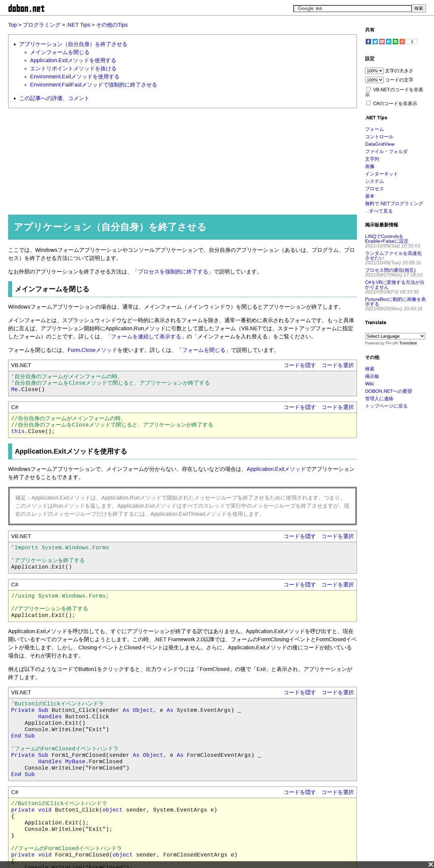Close the bottom bar with the X
Viewport: 434px width, 868px height.
pos(430,865)
